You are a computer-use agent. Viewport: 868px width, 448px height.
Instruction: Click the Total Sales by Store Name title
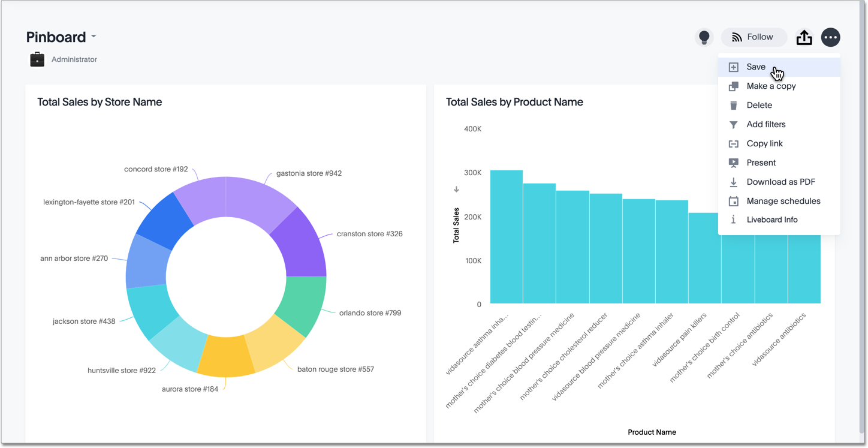click(x=100, y=102)
